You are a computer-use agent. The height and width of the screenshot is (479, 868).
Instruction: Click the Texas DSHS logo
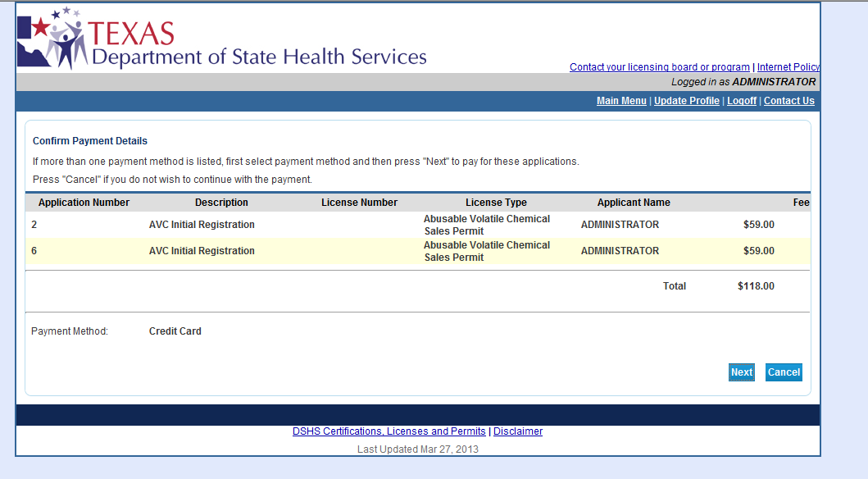click(x=221, y=39)
